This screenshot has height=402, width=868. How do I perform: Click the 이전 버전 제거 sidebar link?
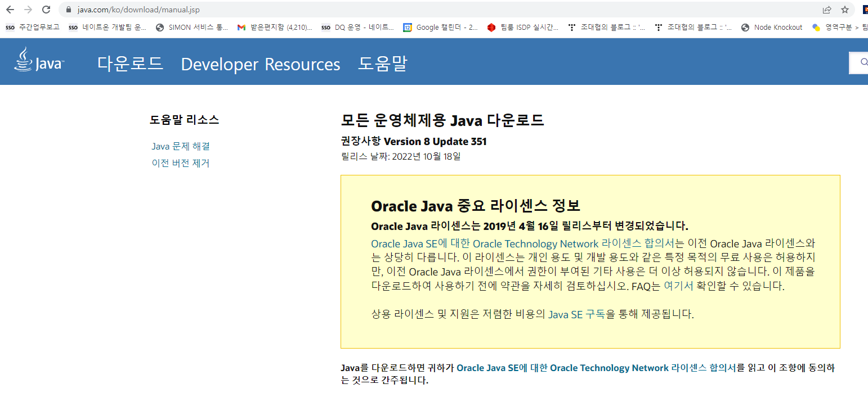click(x=181, y=164)
